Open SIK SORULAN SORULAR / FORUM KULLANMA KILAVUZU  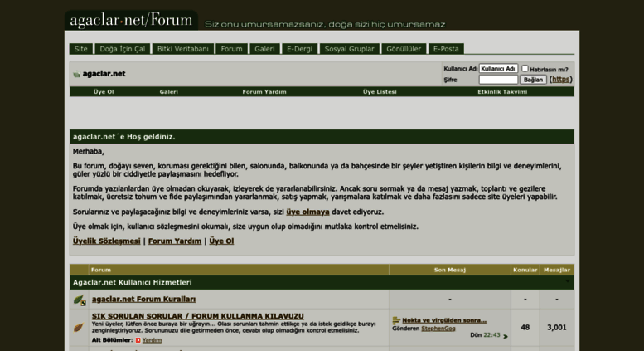pyautogui.click(x=198, y=316)
